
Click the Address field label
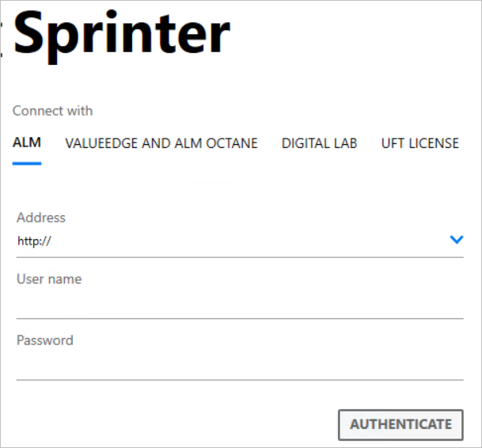click(40, 218)
